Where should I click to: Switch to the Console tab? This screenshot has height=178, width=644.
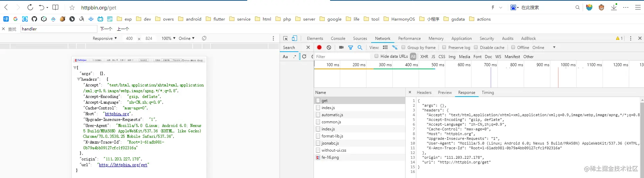[338, 38]
